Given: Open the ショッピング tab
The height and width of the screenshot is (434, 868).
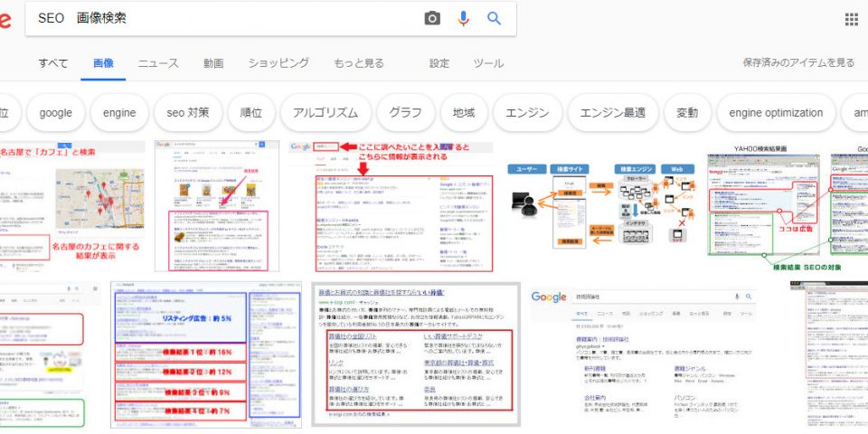Looking at the screenshot, I should 278,63.
